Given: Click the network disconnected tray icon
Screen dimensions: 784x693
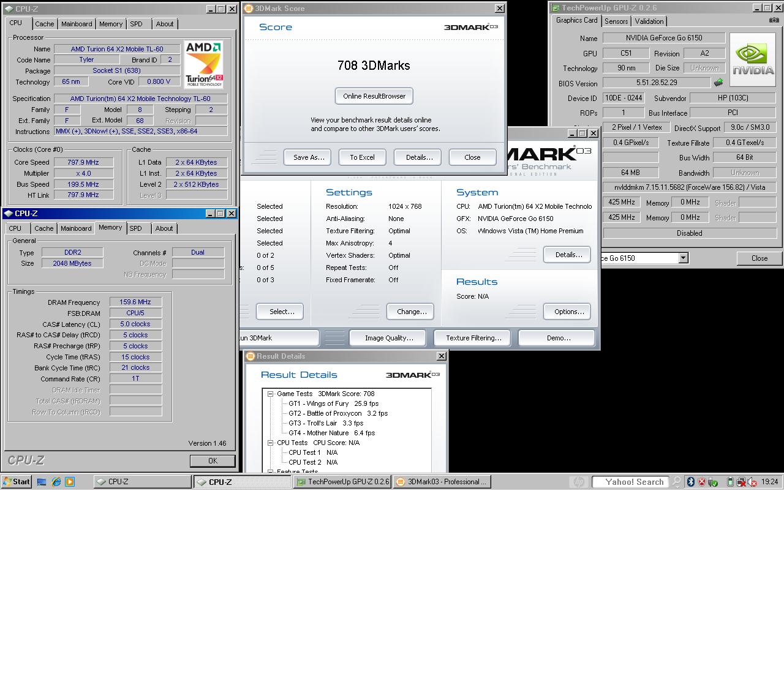Looking at the screenshot, I should click(741, 482).
